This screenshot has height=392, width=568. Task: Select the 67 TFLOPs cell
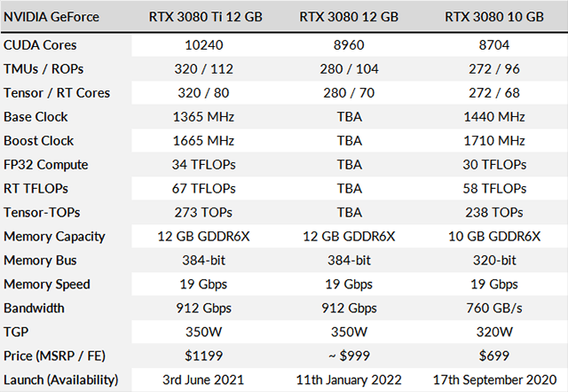click(201, 188)
